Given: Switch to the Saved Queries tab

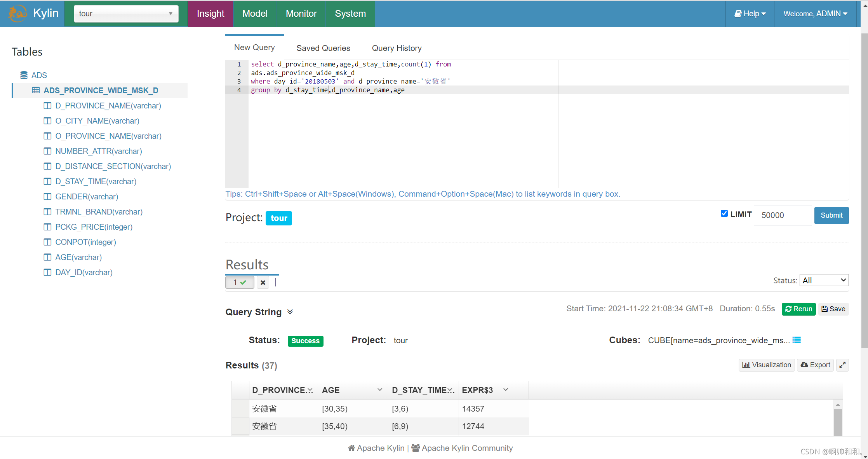Looking at the screenshot, I should point(323,48).
